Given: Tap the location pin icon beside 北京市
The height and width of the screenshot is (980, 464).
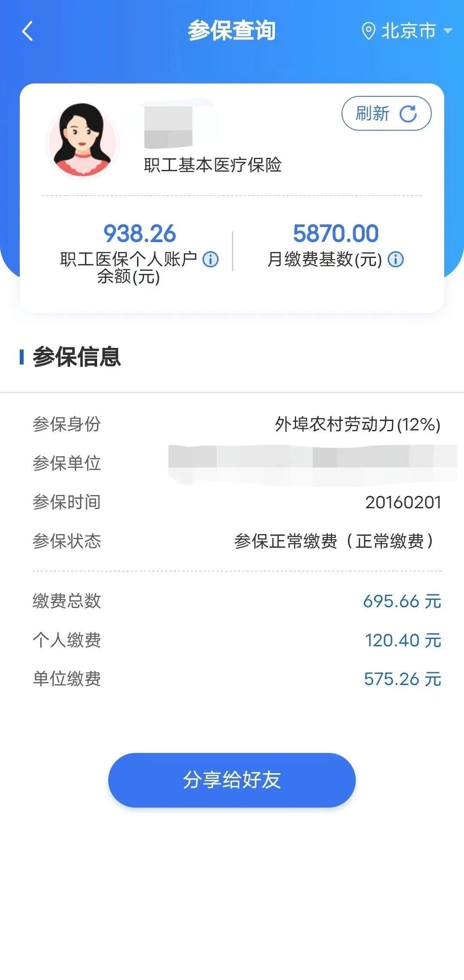Looking at the screenshot, I should tap(369, 30).
